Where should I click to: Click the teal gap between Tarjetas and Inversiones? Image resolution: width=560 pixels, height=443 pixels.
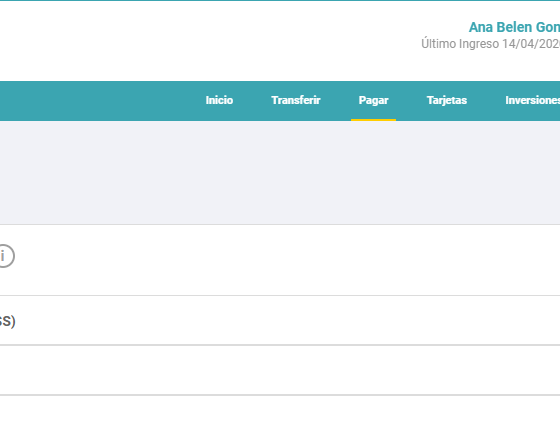point(486,101)
